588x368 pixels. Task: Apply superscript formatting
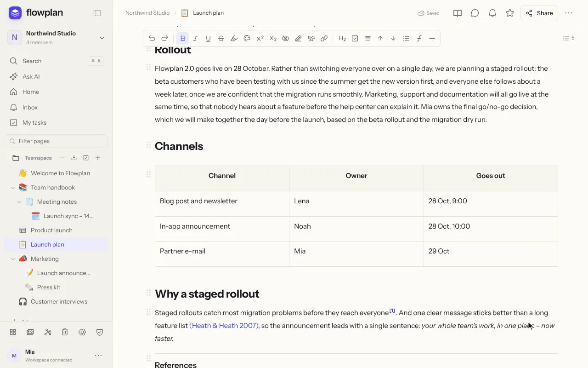260,39
